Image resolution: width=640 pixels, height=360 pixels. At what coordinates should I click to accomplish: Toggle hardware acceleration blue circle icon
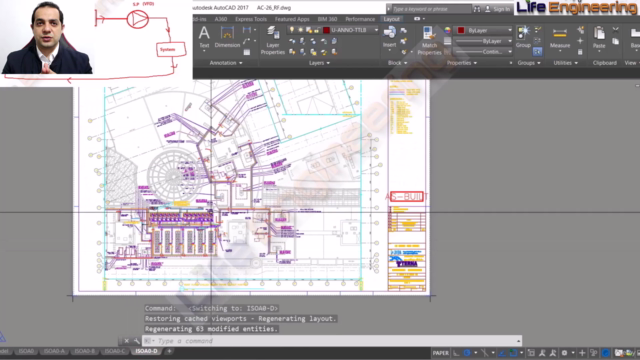click(x=605, y=353)
